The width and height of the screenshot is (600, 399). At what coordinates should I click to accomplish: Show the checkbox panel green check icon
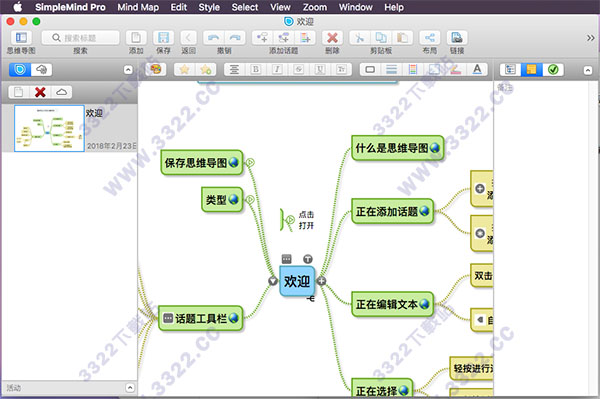[x=553, y=69]
